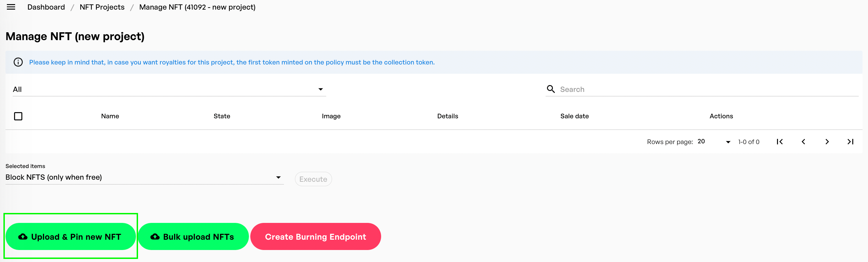This screenshot has height=262, width=868.
Task: Open the hamburger navigation menu
Action: click(x=11, y=7)
